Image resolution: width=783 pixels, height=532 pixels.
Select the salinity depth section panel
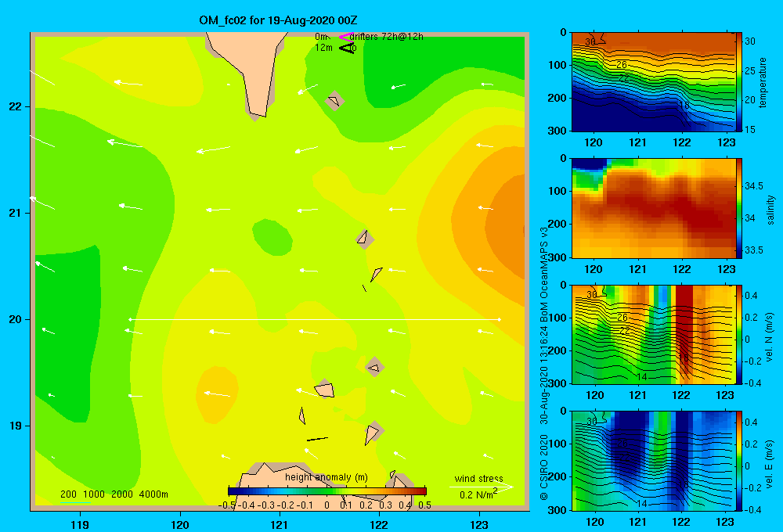[x=653, y=208]
